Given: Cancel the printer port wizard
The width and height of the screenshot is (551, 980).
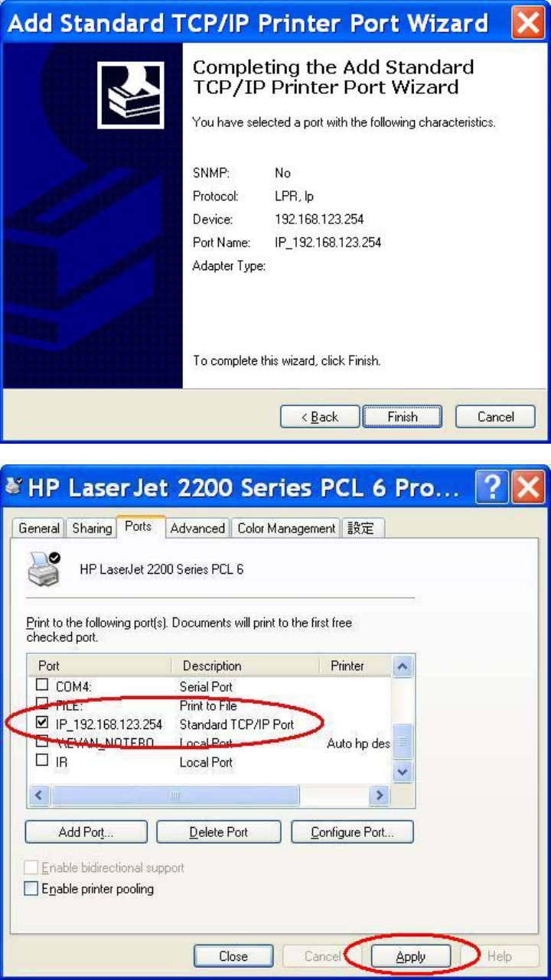Looking at the screenshot, I should [495, 417].
